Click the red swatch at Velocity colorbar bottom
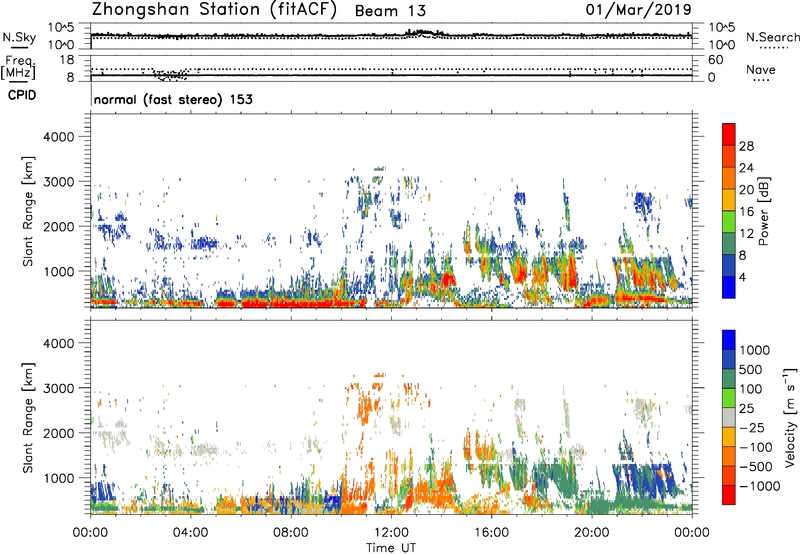The image size is (800, 554). [x=729, y=495]
